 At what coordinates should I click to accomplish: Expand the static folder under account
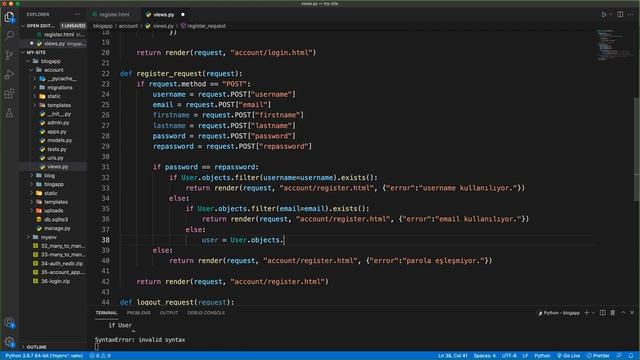coord(53,96)
